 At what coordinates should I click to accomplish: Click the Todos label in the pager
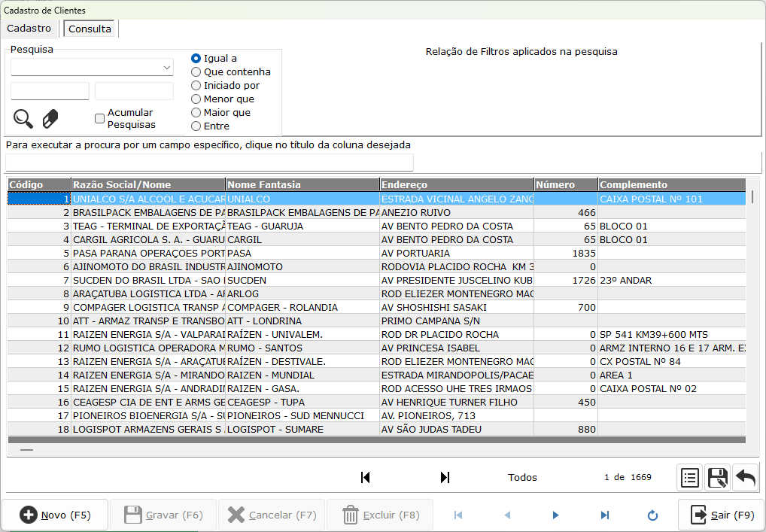522,477
